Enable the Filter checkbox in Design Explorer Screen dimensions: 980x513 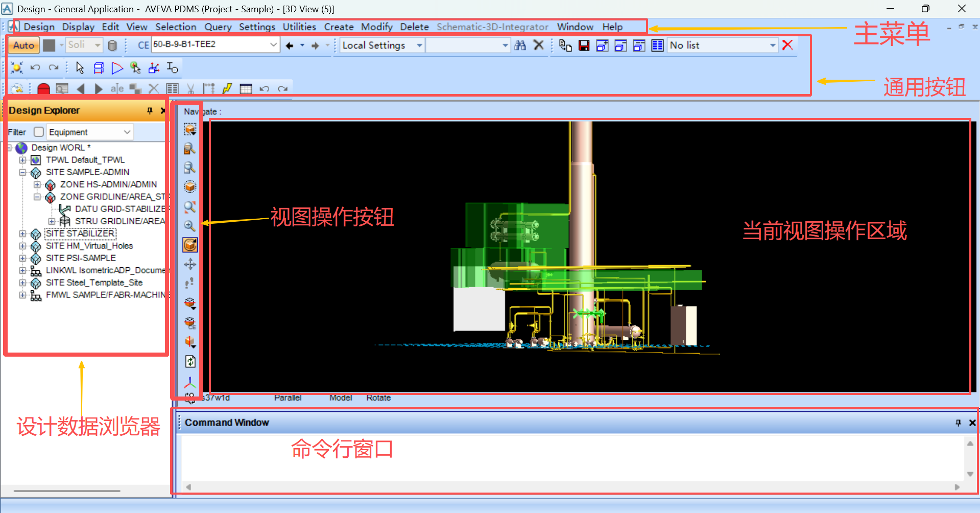tap(38, 132)
